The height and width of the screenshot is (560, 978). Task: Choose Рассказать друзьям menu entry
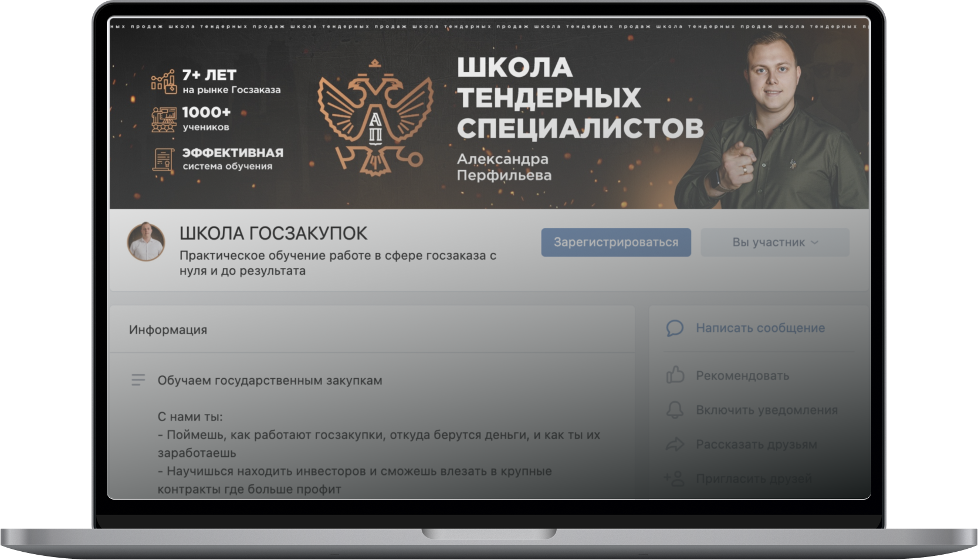(x=756, y=444)
